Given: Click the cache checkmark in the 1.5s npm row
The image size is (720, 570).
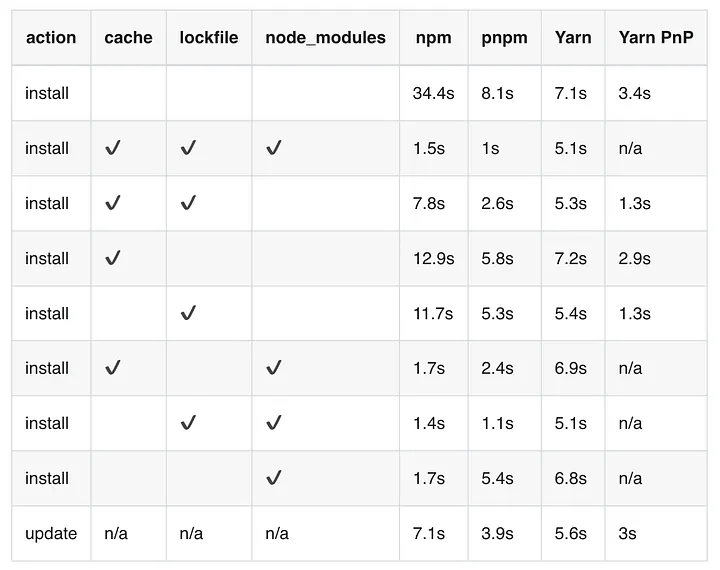Looking at the screenshot, I should pyautogui.click(x=113, y=148).
